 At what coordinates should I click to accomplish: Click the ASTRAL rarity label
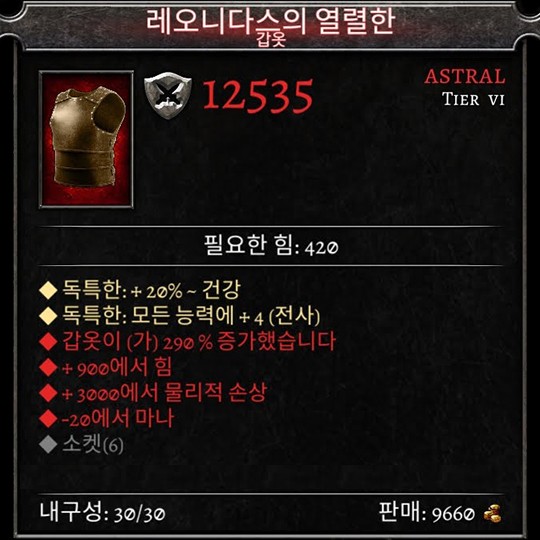[x=465, y=76]
